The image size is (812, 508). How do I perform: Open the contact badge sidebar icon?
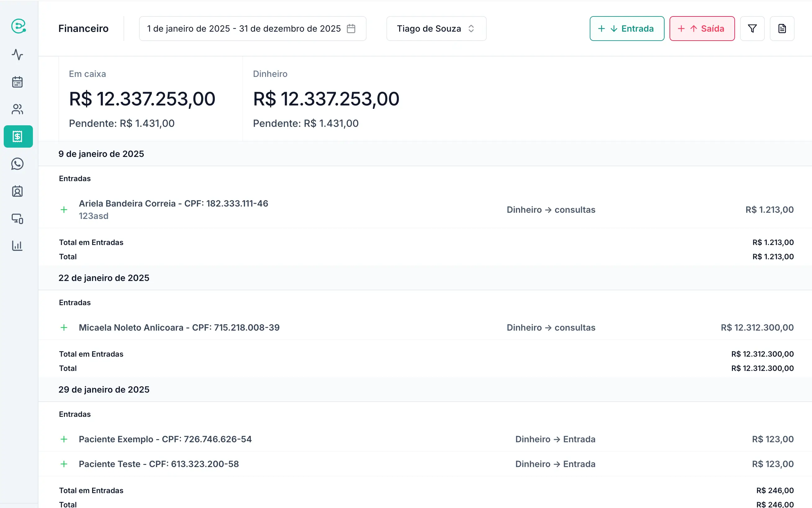click(17, 191)
